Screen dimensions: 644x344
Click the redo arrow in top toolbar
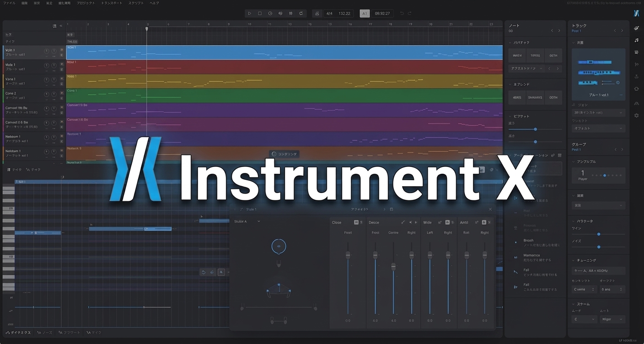pyautogui.click(x=410, y=14)
